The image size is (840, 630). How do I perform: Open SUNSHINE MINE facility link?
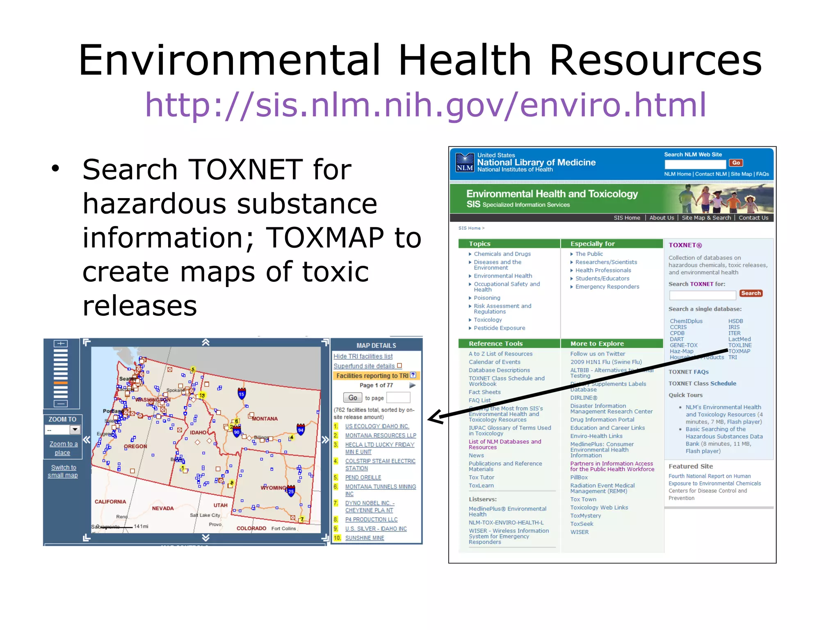(365, 538)
